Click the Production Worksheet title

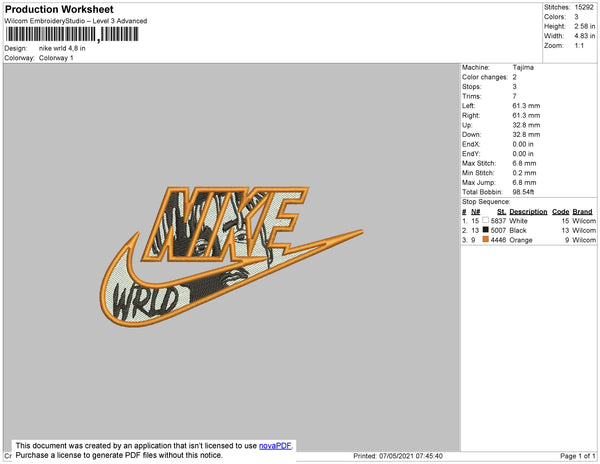[x=59, y=9]
